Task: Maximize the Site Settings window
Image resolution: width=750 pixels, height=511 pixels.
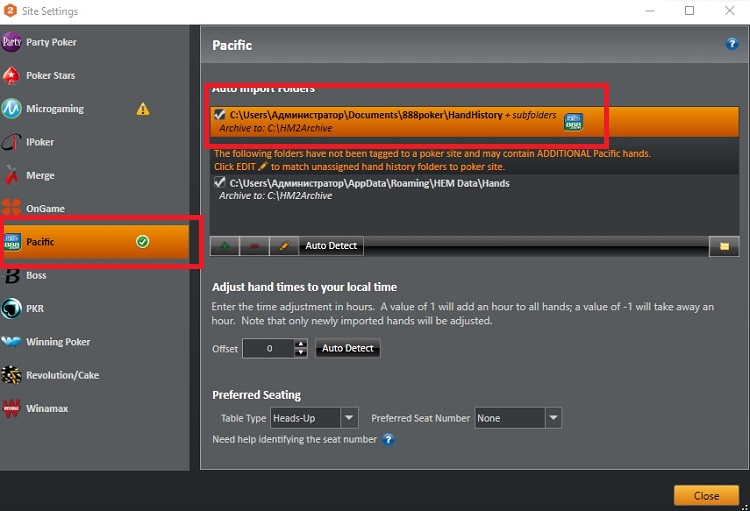Action: [689, 11]
